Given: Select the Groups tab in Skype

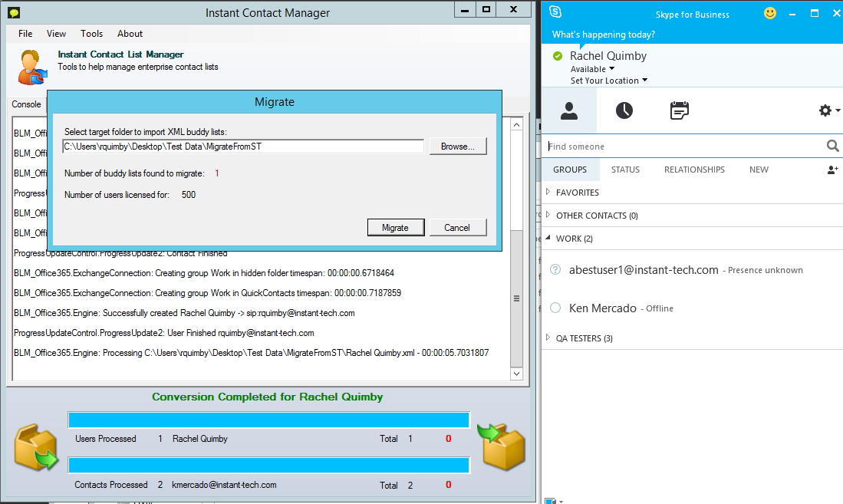Looking at the screenshot, I should [x=570, y=170].
